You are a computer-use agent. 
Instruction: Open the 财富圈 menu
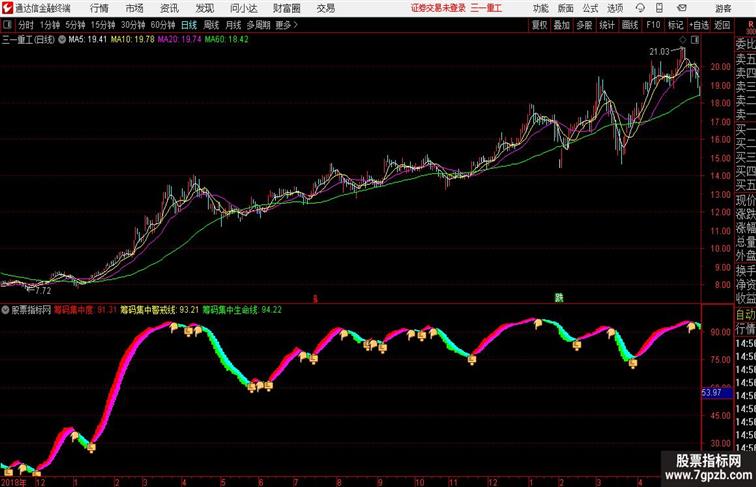click(286, 8)
